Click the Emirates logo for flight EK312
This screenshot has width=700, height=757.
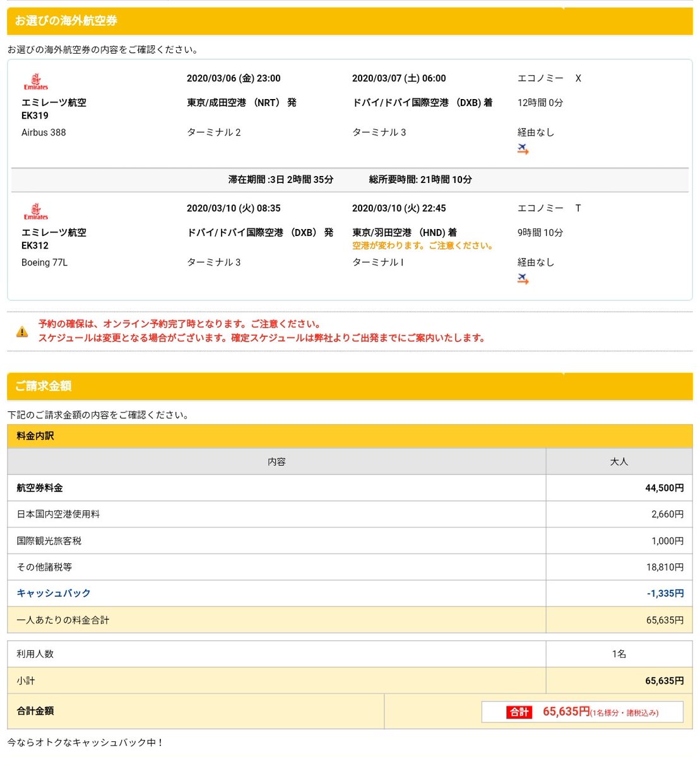[x=36, y=211]
